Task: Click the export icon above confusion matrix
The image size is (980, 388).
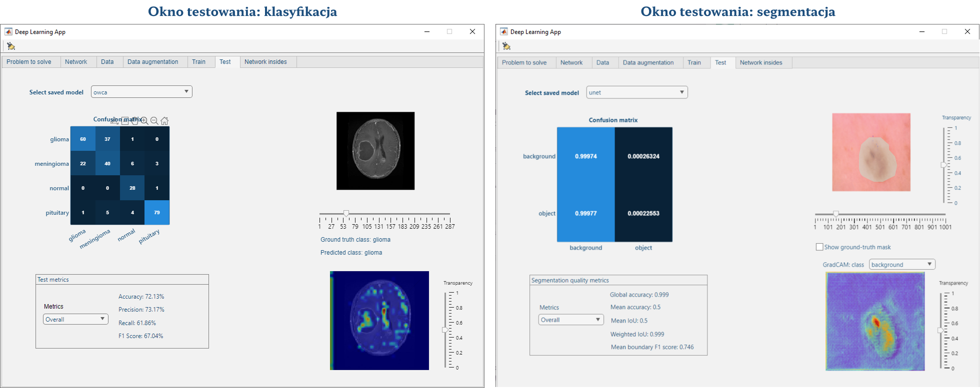Action: (115, 120)
